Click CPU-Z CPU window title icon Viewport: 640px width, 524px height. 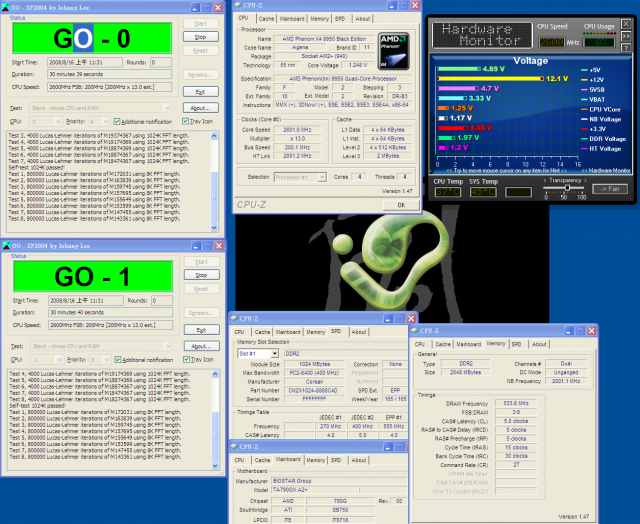pyautogui.click(x=238, y=5)
